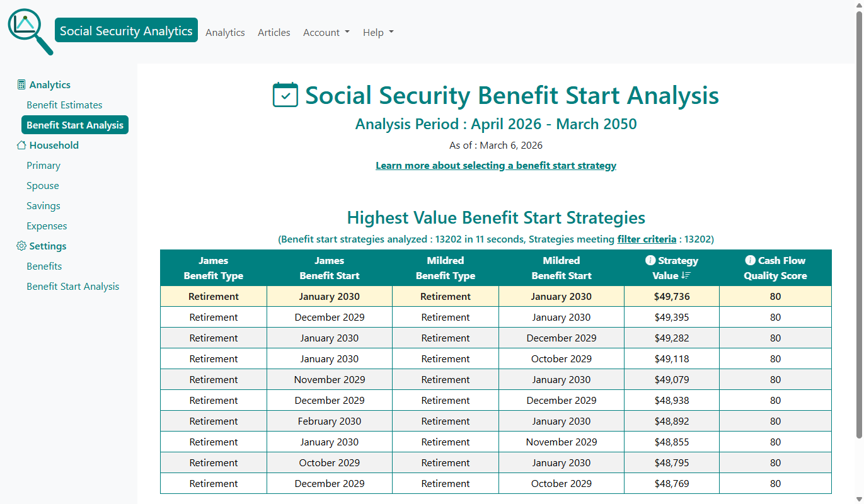Viewport: 864px width, 504px height.
Task: Click the info icon on Strategy Value column
Action: pos(650,260)
